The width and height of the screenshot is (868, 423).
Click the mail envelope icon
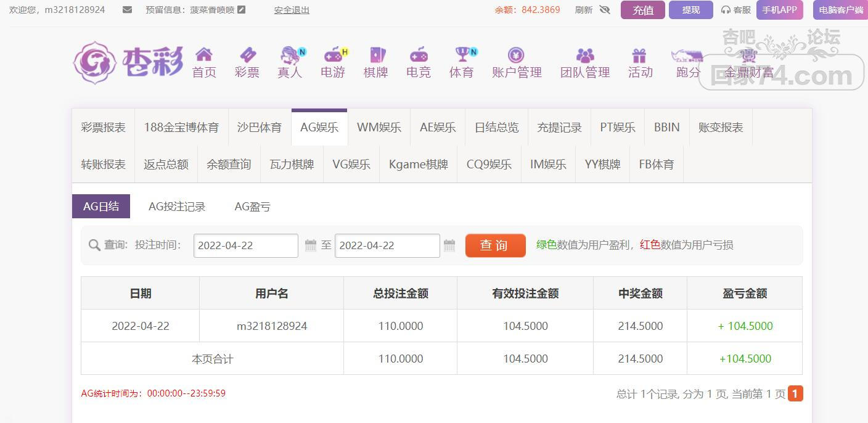128,10
